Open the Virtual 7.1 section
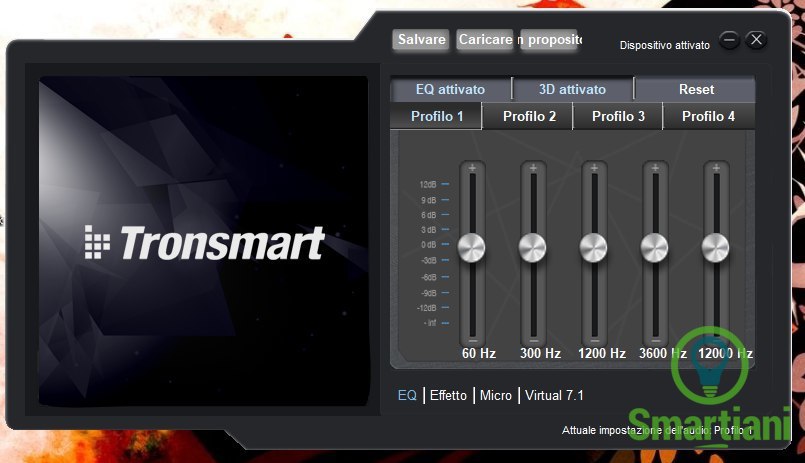Viewport: 805px width, 463px height. tap(554, 395)
